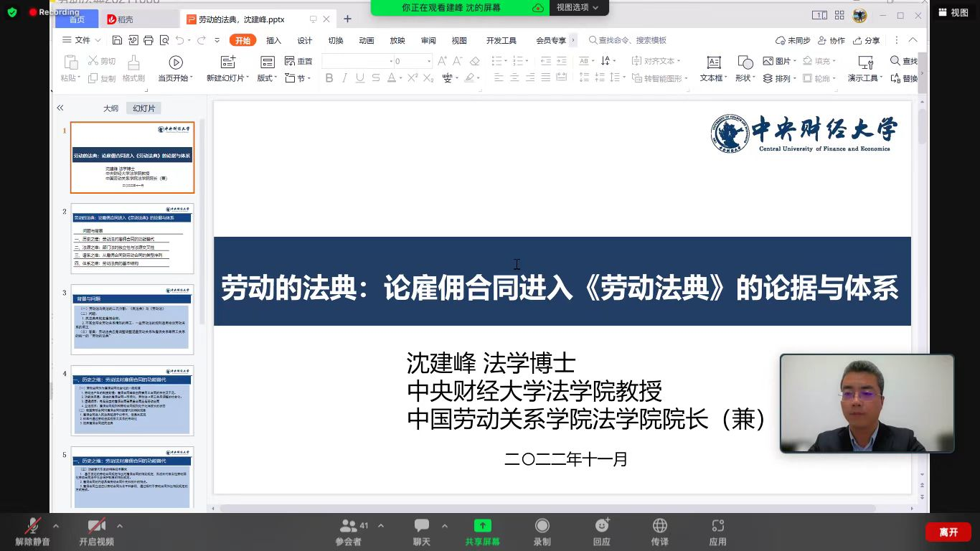Unmute the microphone (解除静音)

32,526
